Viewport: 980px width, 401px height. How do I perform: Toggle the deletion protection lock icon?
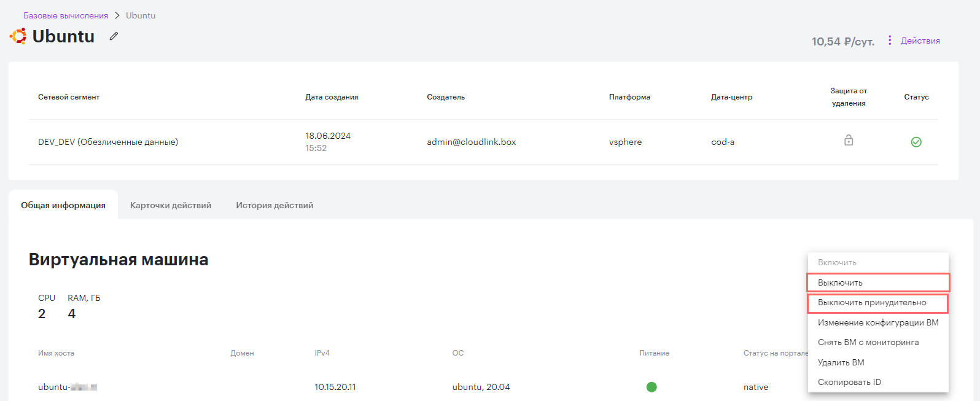[x=849, y=141]
